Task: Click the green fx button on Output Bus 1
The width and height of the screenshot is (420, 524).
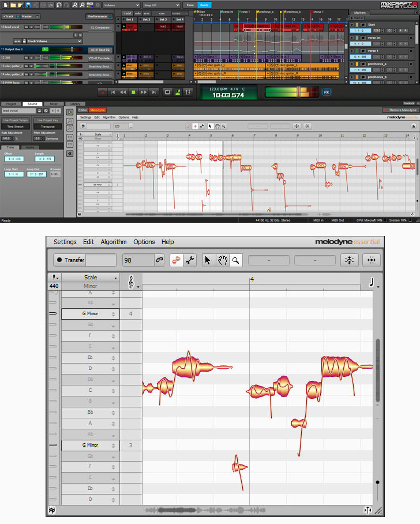Action: 45,50
